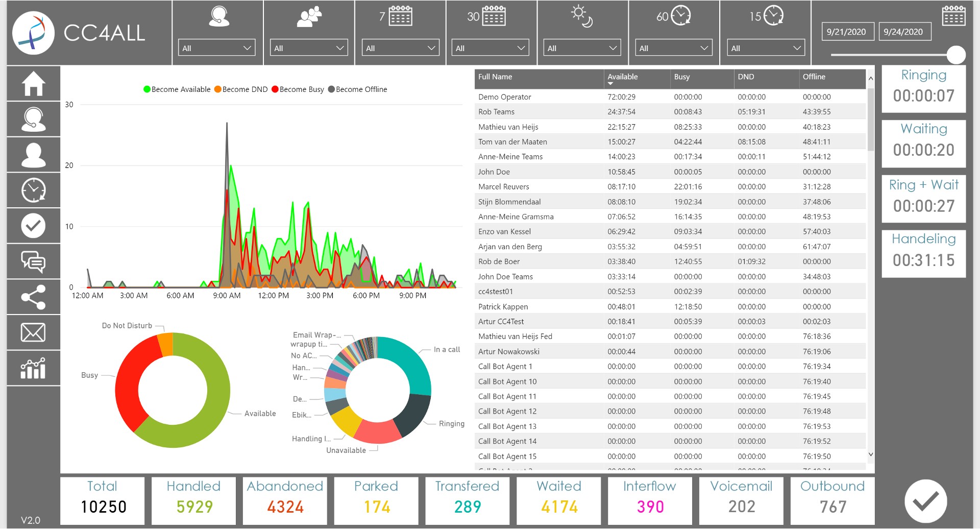Select the Demo Operator row
This screenshot has height=529, width=980.
tap(670, 97)
